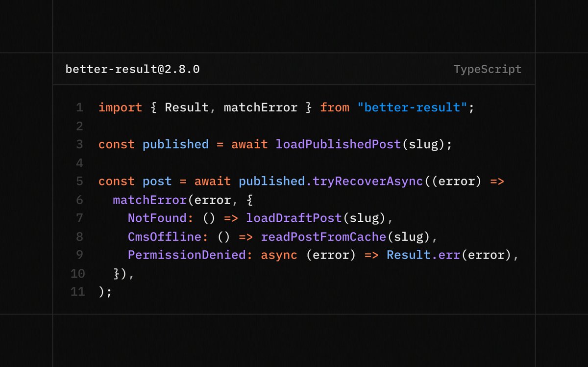This screenshot has height=367, width=588.
Task: Click line number 11 in the gutter
Action: pos(77,292)
